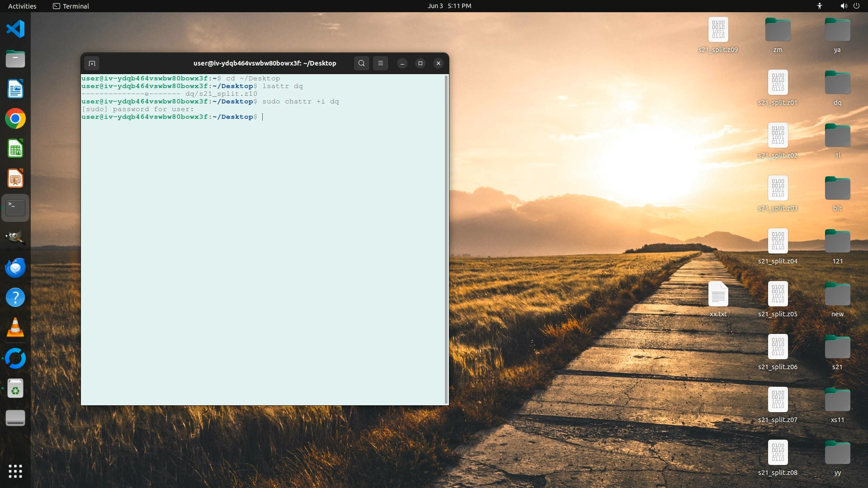Open the Terminal app menu in top bar

[x=71, y=6]
